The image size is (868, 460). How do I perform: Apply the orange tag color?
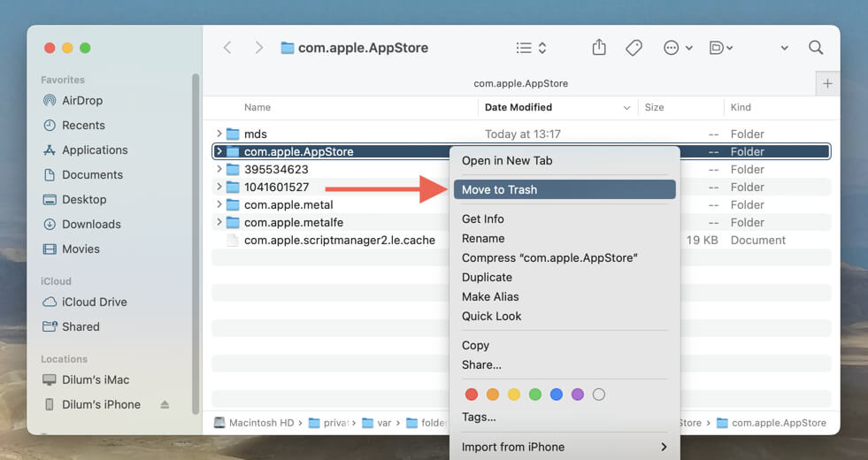coord(493,395)
